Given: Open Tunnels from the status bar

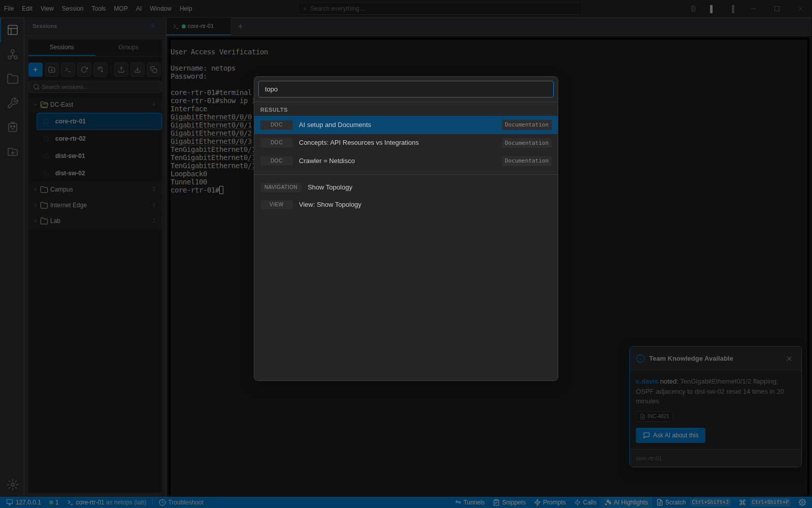Looking at the screenshot, I should pos(470,502).
